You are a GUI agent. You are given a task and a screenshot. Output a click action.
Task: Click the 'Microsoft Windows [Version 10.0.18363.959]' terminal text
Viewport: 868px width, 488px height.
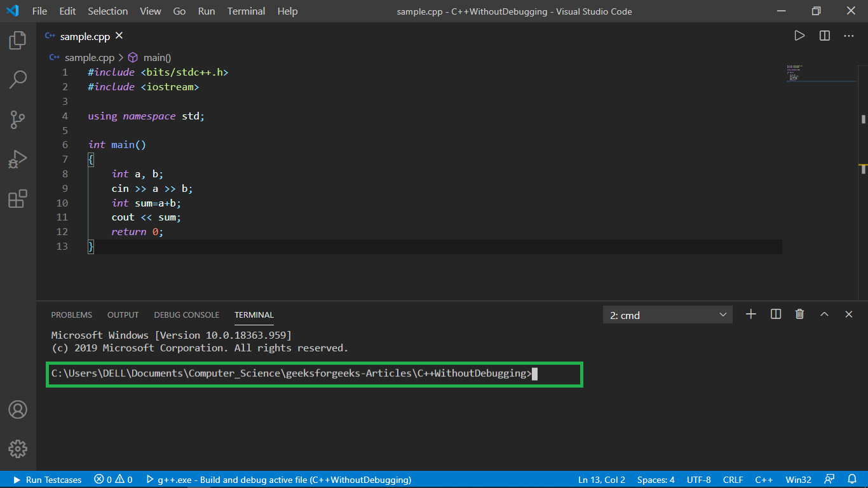pos(172,335)
